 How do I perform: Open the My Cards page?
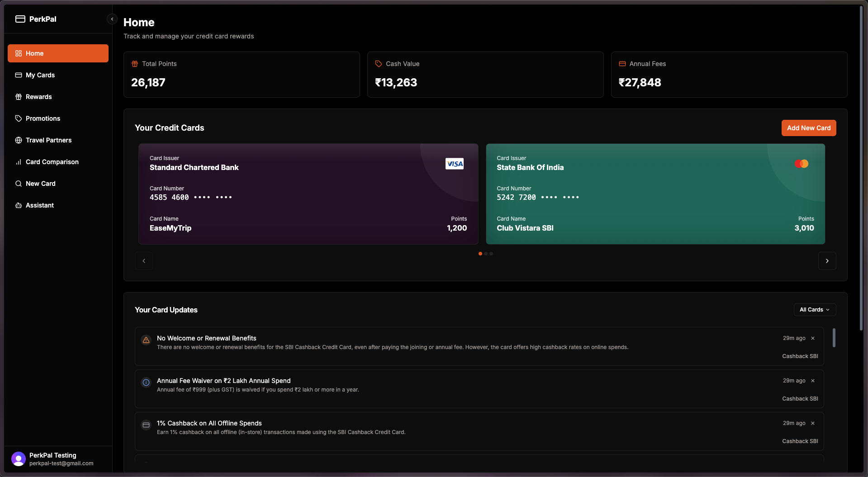point(40,75)
